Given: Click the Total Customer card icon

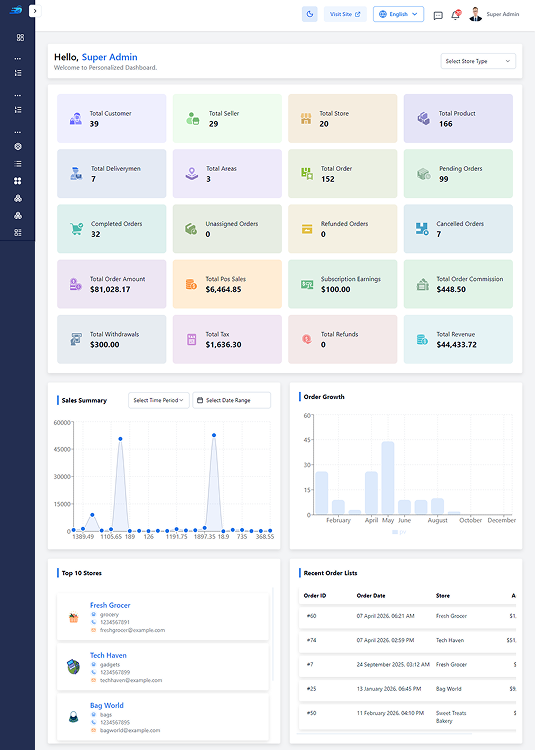Looking at the screenshot, I should coord(76,119).
